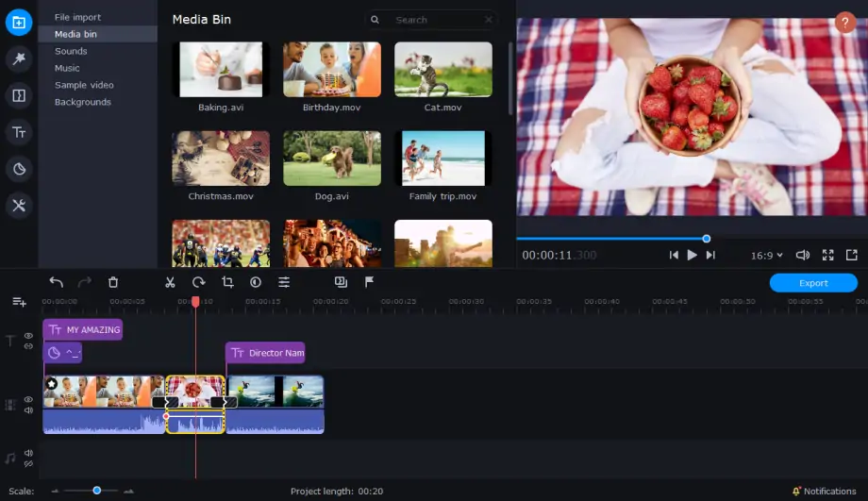This screenshot has height=501, width=868.
Task: Select the MY AMAZING title clip
Action: (x=83, y=330)
